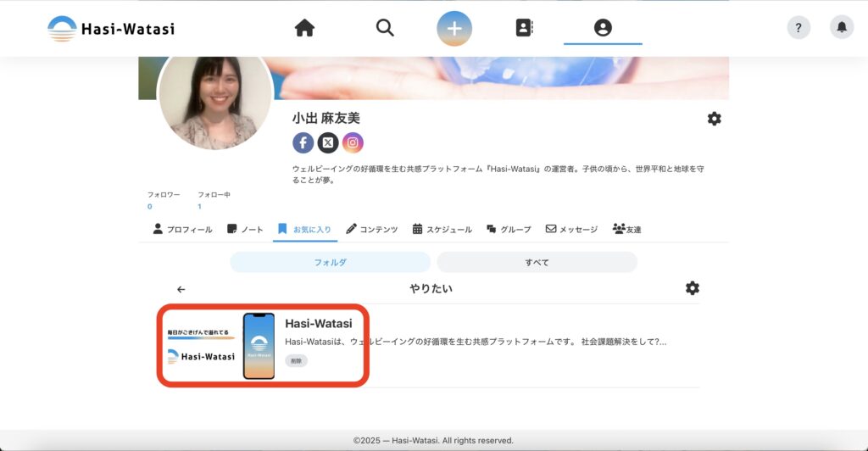Click the 削除 button on Hasi-Watasi item
This screenshot has height=451, width=868.
[x=296, y=360]
